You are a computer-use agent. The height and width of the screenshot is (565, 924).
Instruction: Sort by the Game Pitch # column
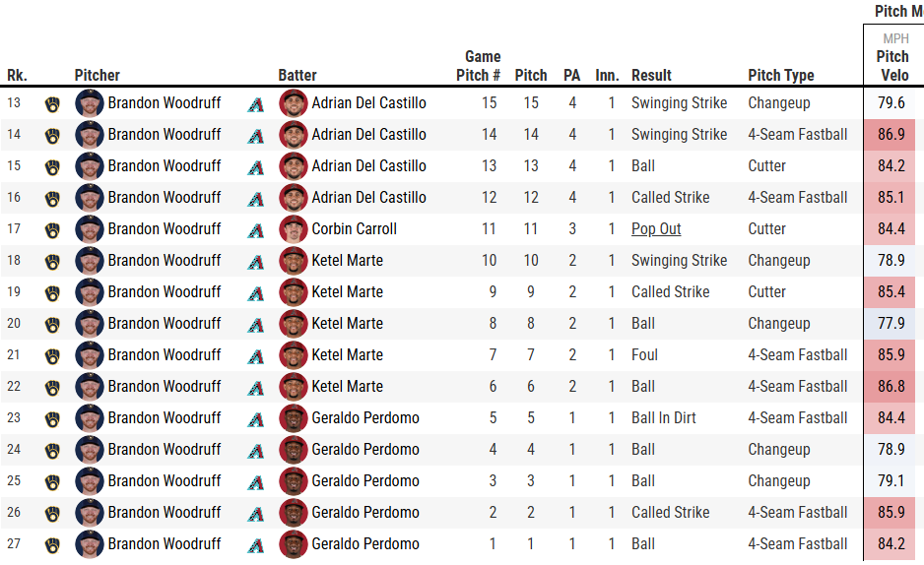(x=479, y=66)
